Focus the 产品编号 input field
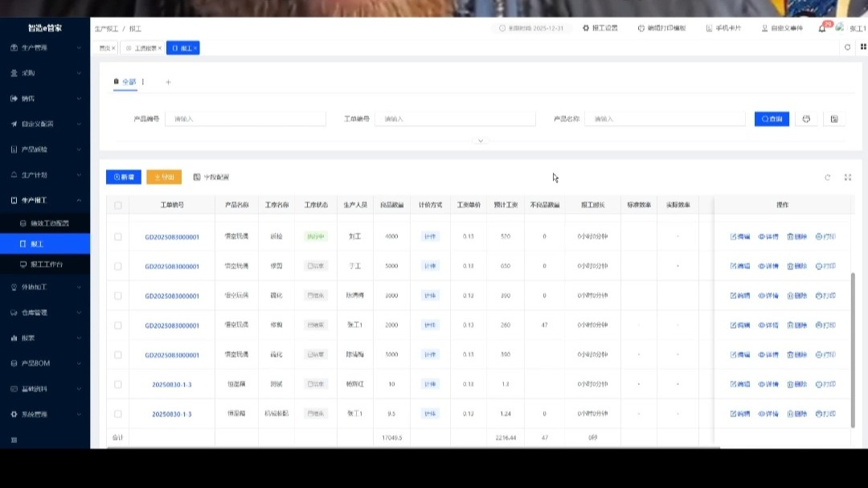Viewport: 868px width, 488px height. pyautogui.click(x=245, y=119)
